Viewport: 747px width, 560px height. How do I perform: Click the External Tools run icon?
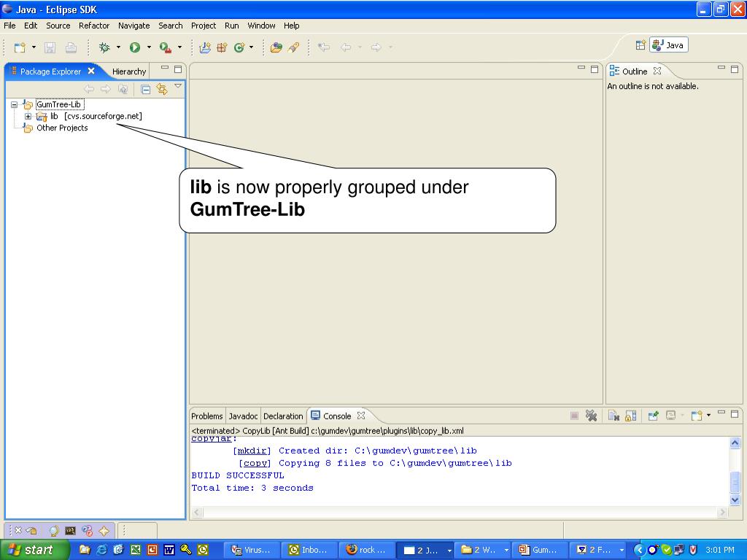pos(166,47)
